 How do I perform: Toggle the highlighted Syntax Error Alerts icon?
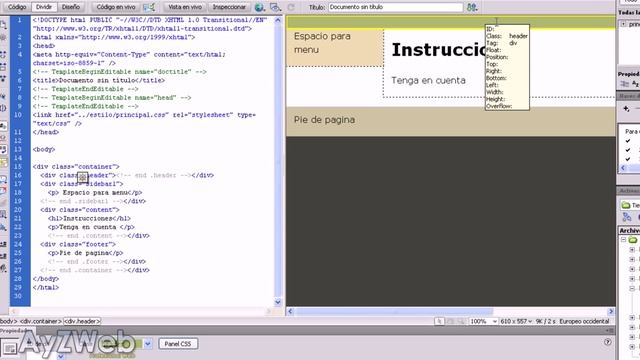tap(3, 162)
